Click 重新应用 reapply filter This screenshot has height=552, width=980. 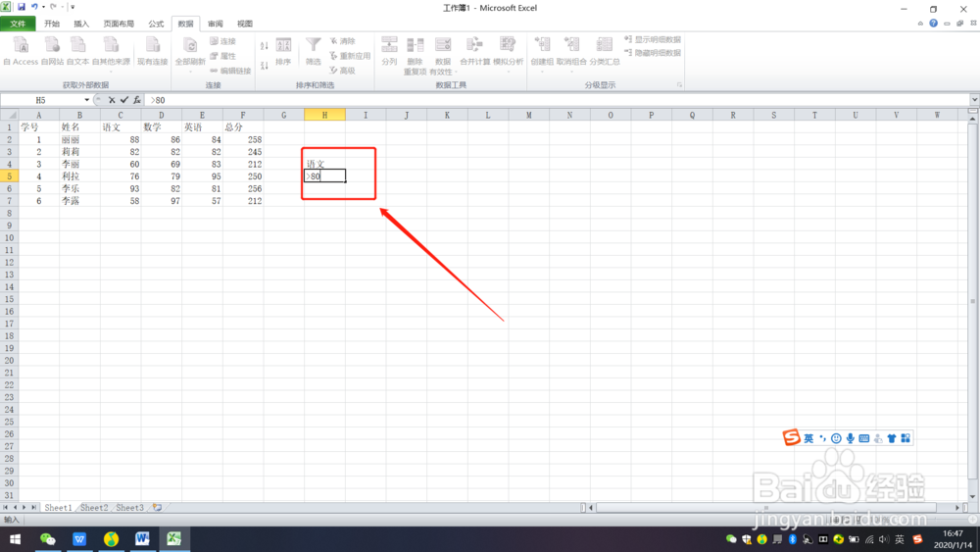click(x=350, y=56)
